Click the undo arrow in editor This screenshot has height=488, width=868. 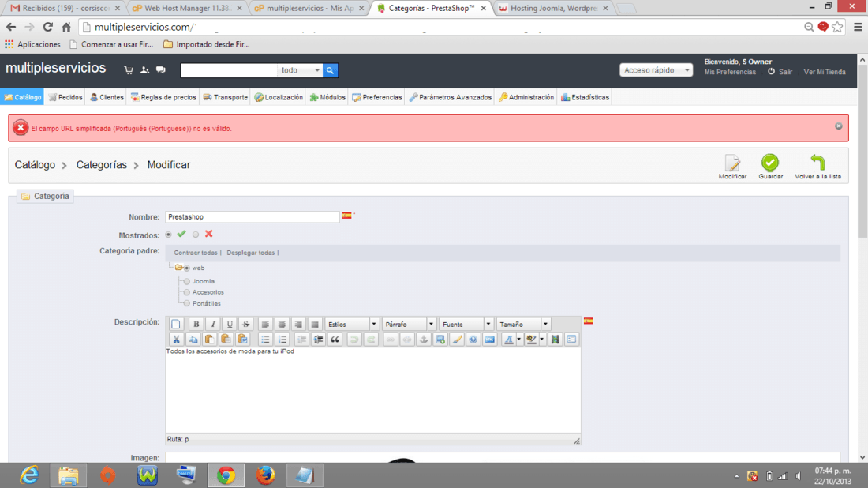(x=354, y=340)
